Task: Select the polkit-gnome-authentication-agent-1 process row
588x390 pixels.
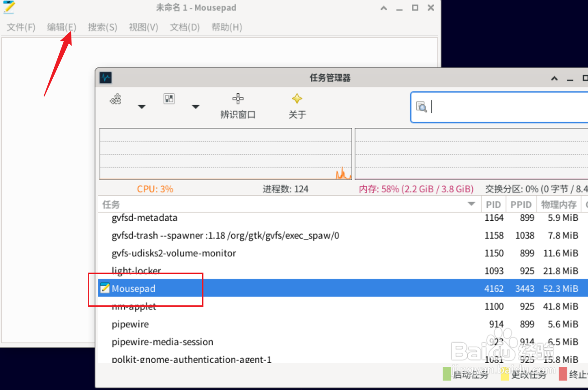Action: tap(343, 357)
